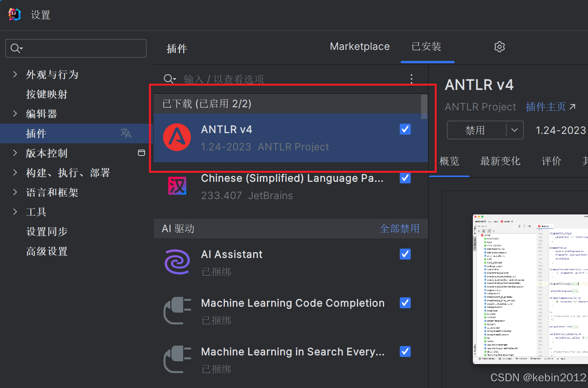
Task: Uncheck the Chinese (Simplified) Language Pack checkbox
Action: [405, 178]
